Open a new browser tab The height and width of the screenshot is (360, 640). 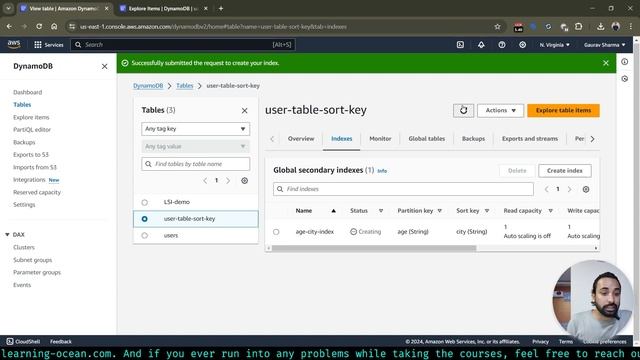(x=221, y=8)
